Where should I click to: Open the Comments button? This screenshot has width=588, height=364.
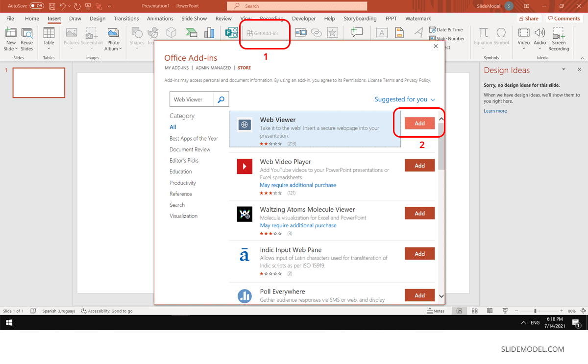(x=563, y=19)
